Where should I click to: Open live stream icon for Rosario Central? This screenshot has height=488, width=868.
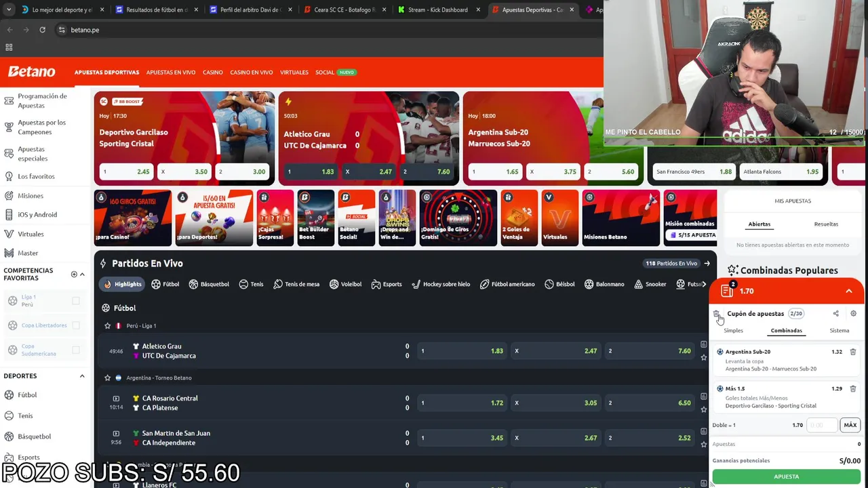click(116, 399)
